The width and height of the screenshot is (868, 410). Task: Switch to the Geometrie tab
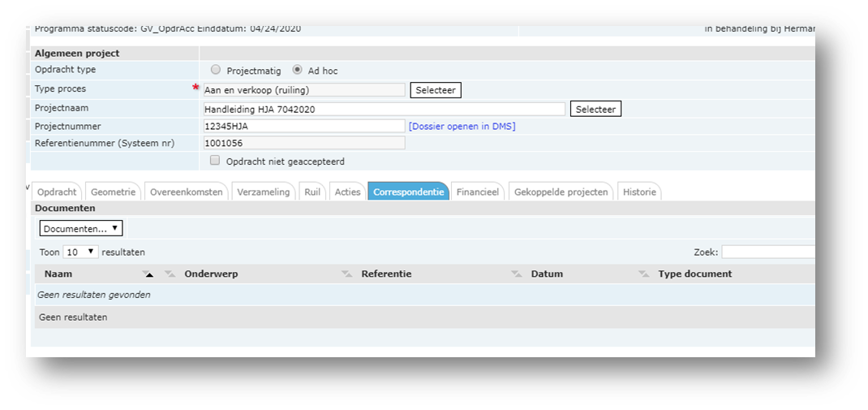114,192
